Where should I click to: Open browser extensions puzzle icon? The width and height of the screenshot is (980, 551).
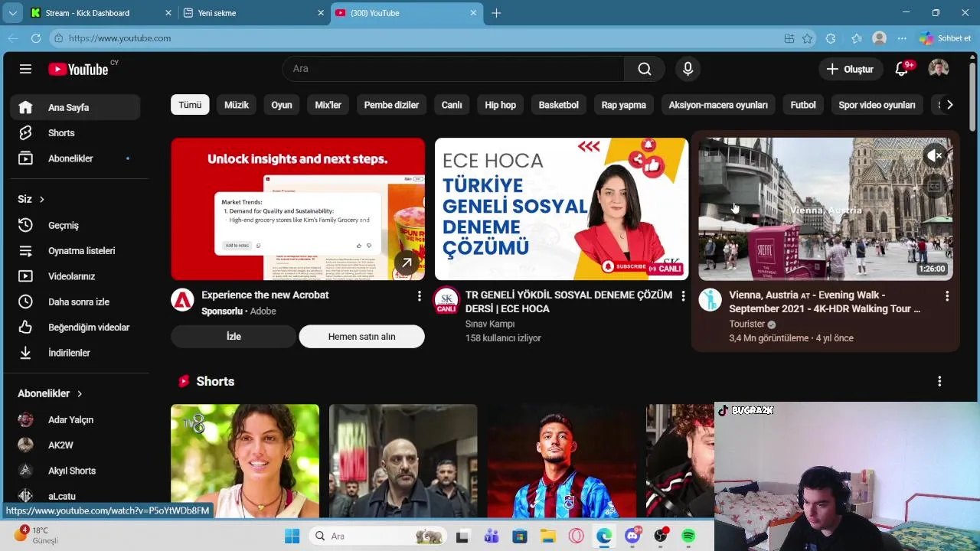click(x=831, y=38)
